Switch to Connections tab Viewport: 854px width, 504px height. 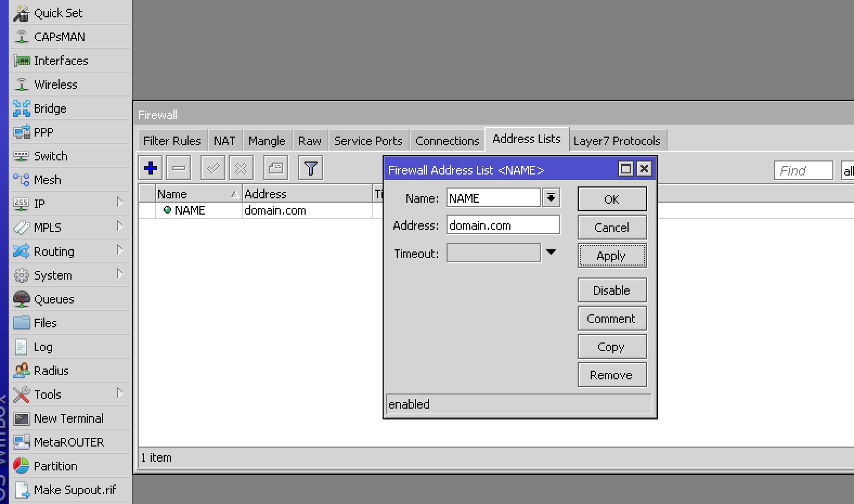(x=447, y=141)
